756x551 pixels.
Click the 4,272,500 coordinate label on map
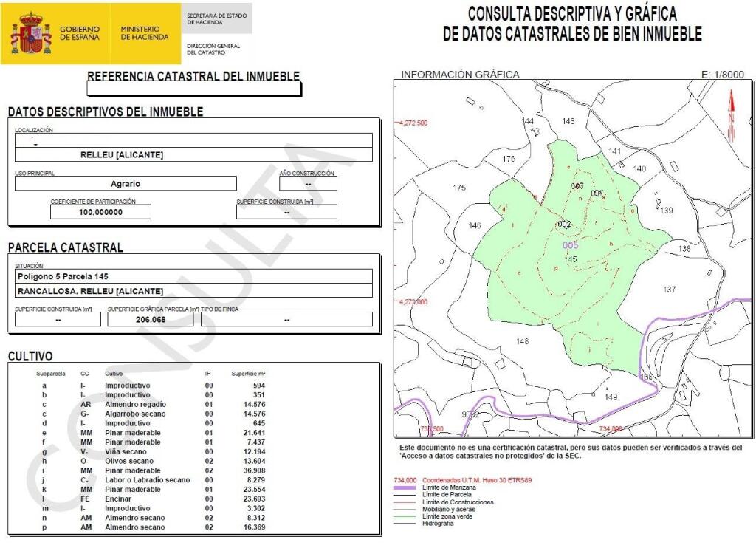pyautogui.click(x=413, y=123)
